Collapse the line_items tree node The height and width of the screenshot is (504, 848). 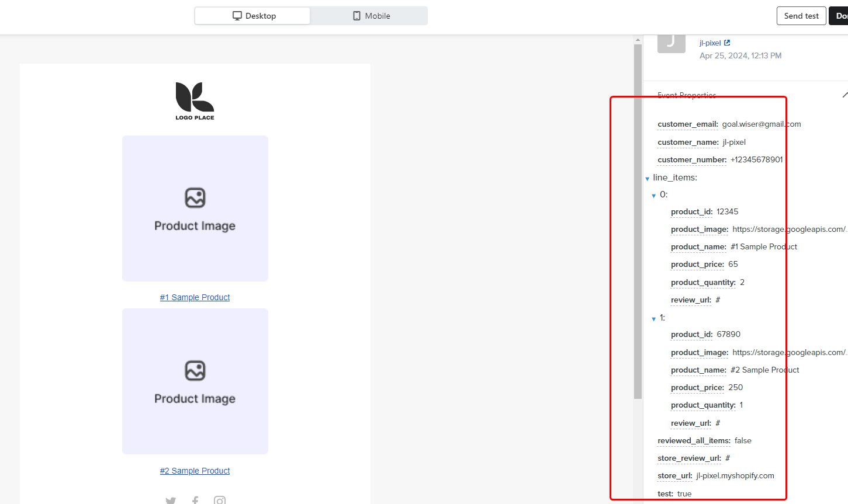(x=648, y=178)
